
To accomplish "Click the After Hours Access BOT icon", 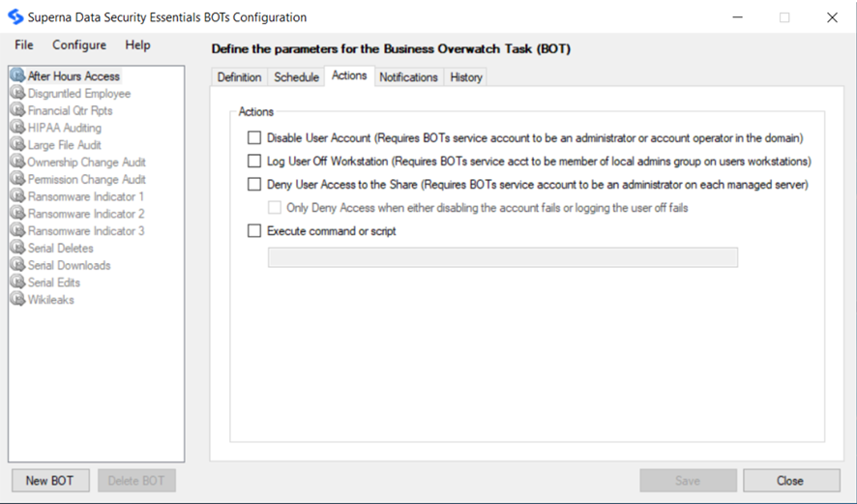I will pos(17,75).
